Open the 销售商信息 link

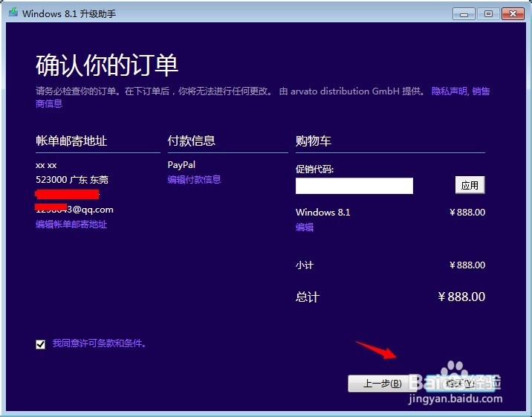[x=481, y=91]
